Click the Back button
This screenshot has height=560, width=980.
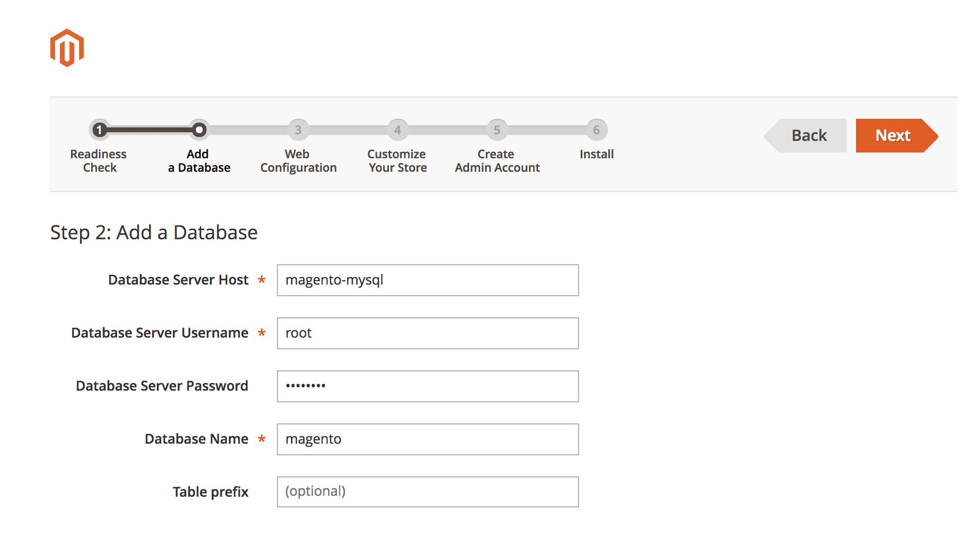(810, 135)
